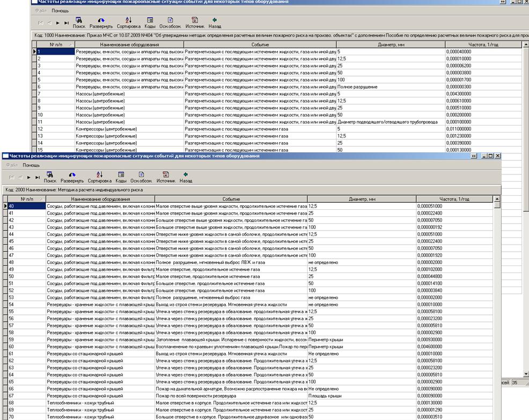Go to next record in Код 2000 window

[x=28, y=177]
